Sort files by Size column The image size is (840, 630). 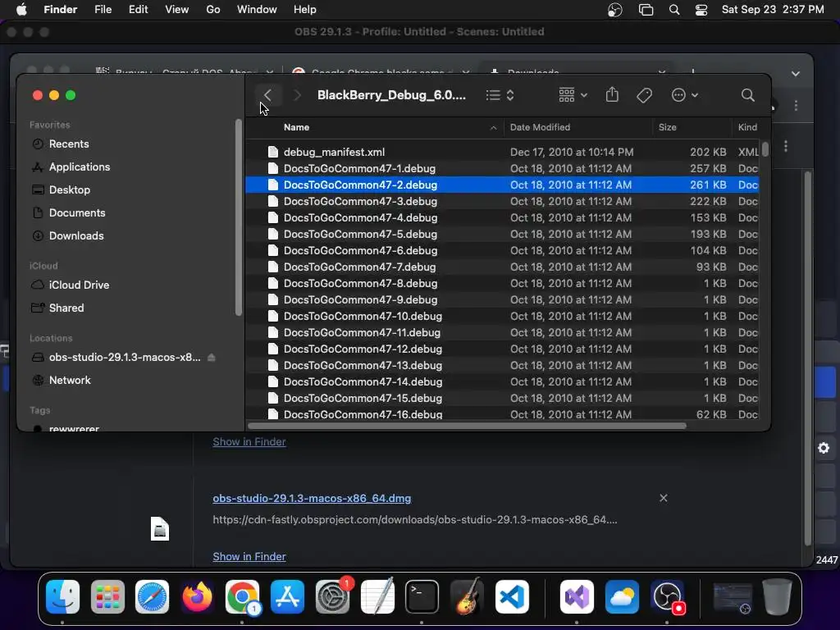click(667, 127)
